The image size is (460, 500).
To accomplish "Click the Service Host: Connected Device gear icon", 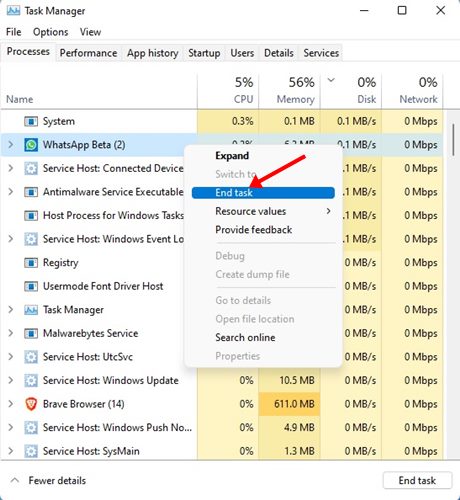I will point(31,168).
